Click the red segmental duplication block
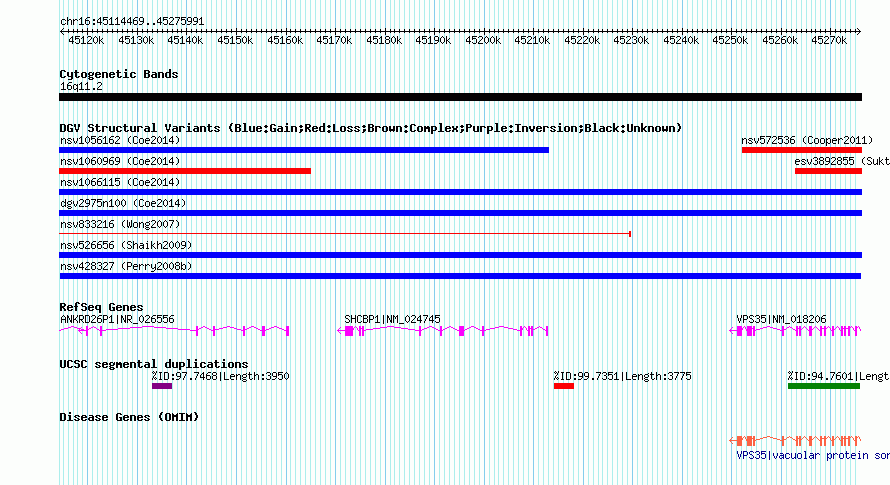The width and height of the screenshot is (890, 485). point(564,386)
